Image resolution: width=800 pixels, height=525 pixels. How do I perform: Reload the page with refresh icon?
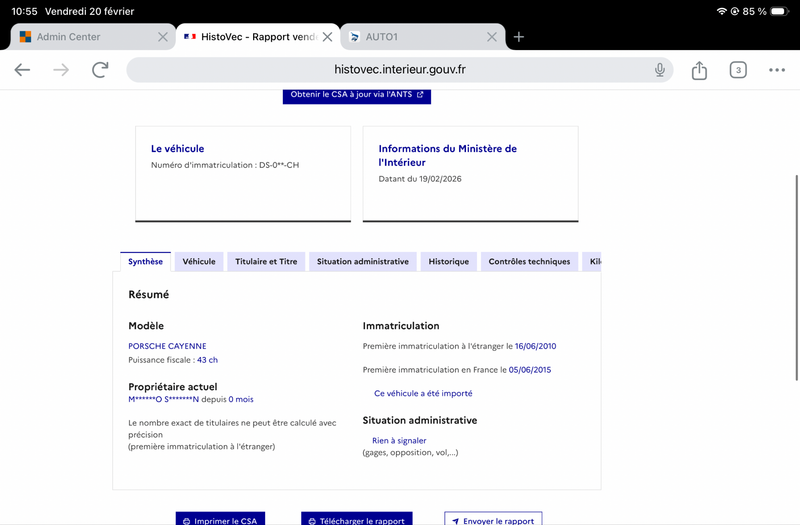[x=100, y=69]
